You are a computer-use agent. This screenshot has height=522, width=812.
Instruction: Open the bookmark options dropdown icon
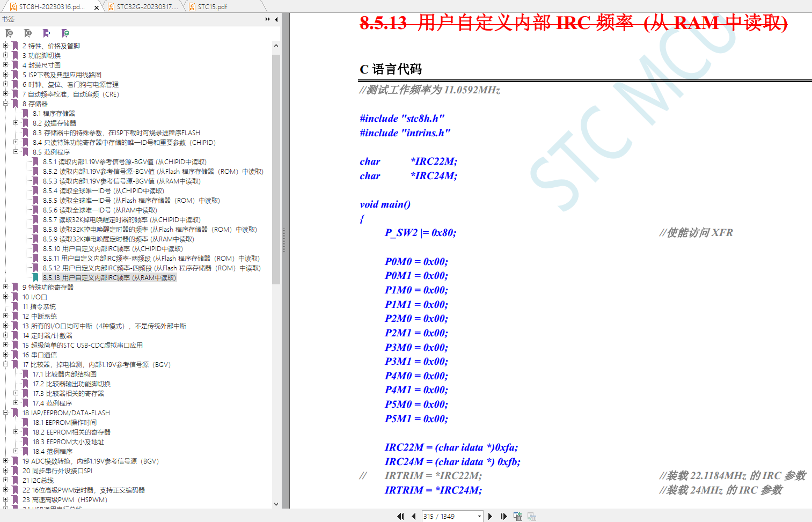tap(65, 33)
